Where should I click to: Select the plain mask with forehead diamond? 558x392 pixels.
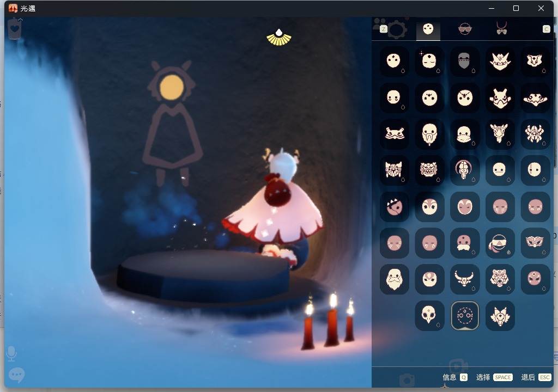point(394,61)
